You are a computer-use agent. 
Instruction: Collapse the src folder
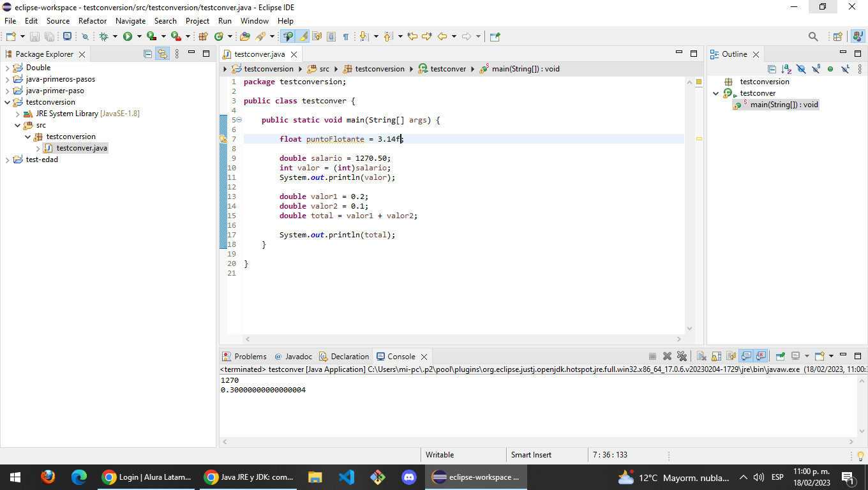tap(18, 125)
